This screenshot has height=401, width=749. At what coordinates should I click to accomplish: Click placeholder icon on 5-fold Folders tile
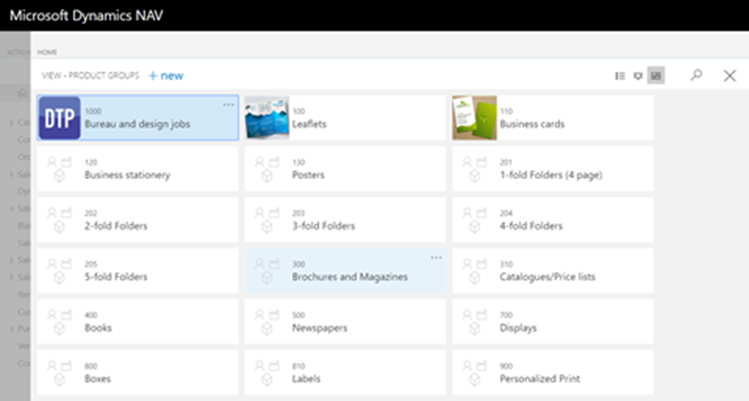click(x=59, y=271)
